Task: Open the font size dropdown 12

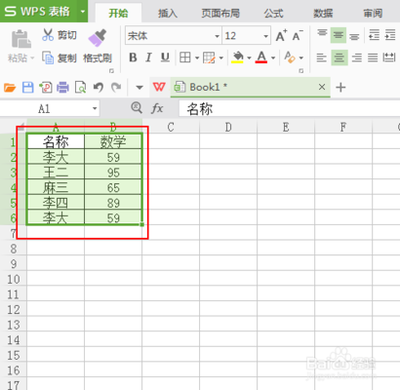Action: pos(266,36)
